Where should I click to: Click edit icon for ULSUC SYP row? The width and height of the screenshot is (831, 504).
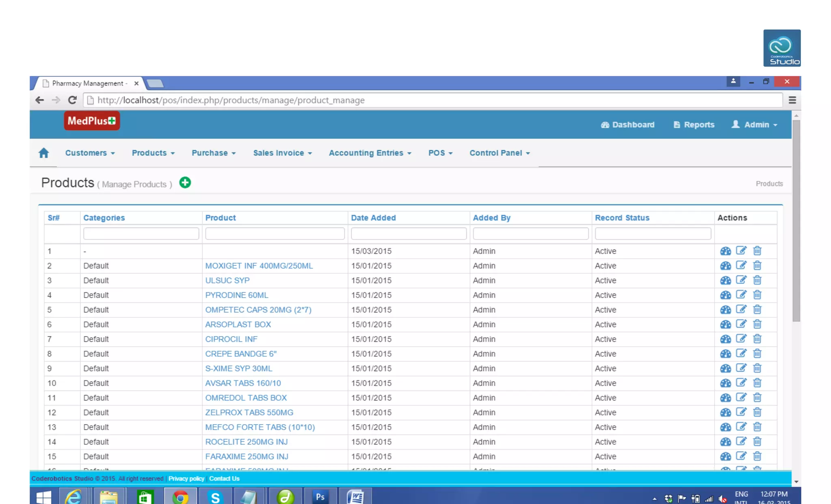pyautogui.click(x=741, y=280)
